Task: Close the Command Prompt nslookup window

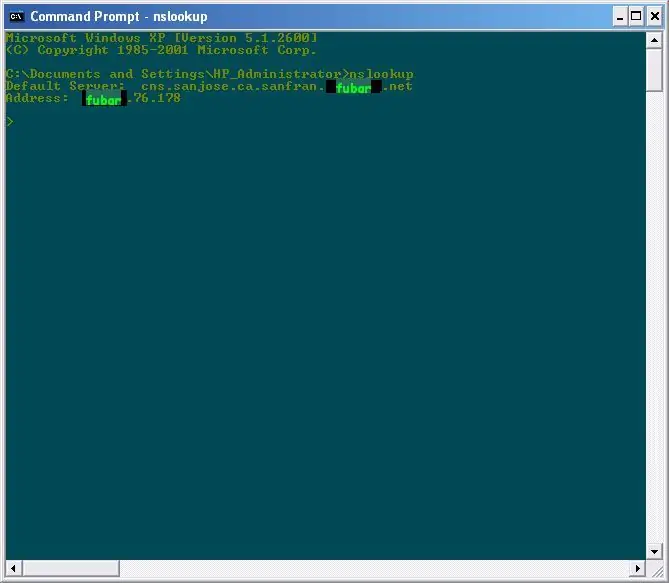Action: coord(654,17)
